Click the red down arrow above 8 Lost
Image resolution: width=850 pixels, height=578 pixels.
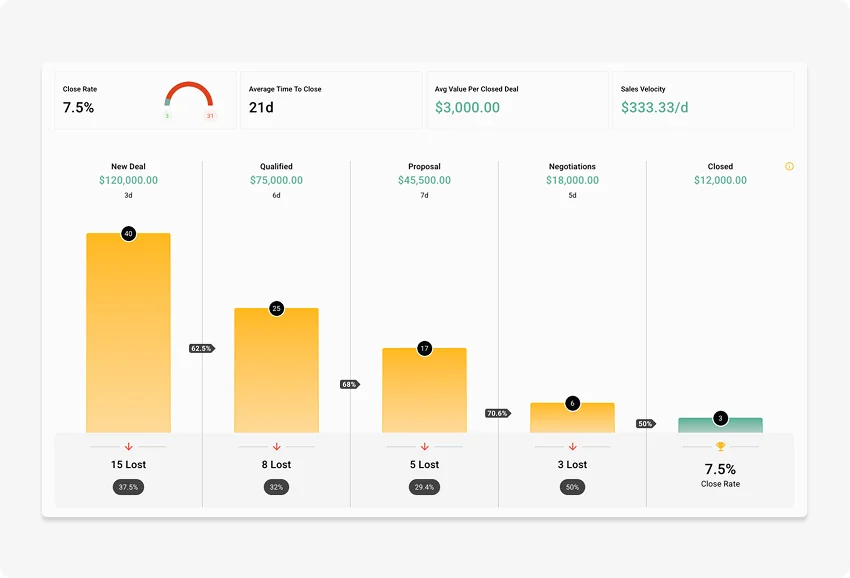[276, 446]
